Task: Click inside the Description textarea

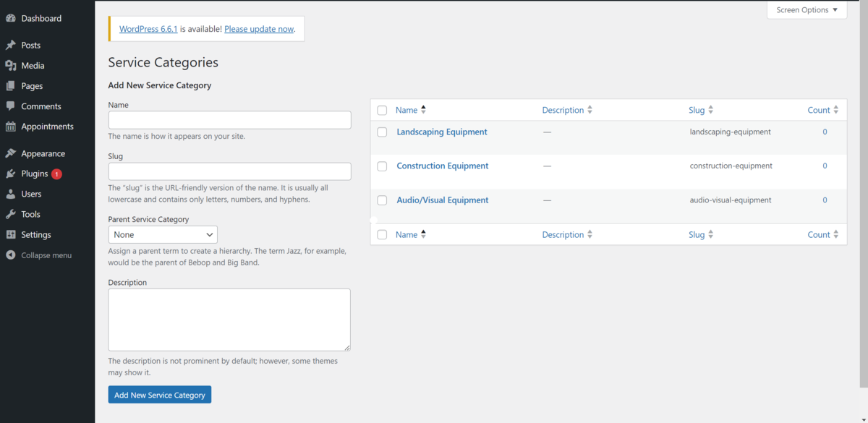Action: [x=229, y=320]
